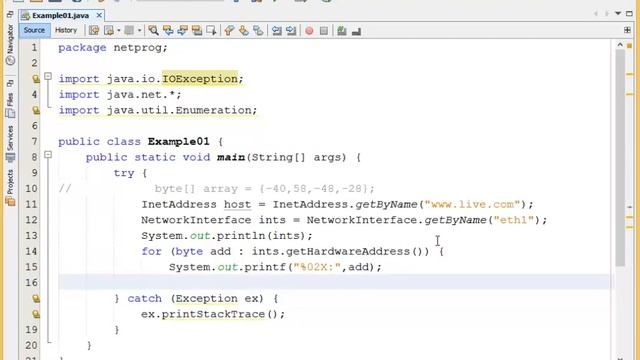The height and width of the screenshot is (360, 640).
Task: Click the highlighted IOException text
Action: [x=200, y=79]
